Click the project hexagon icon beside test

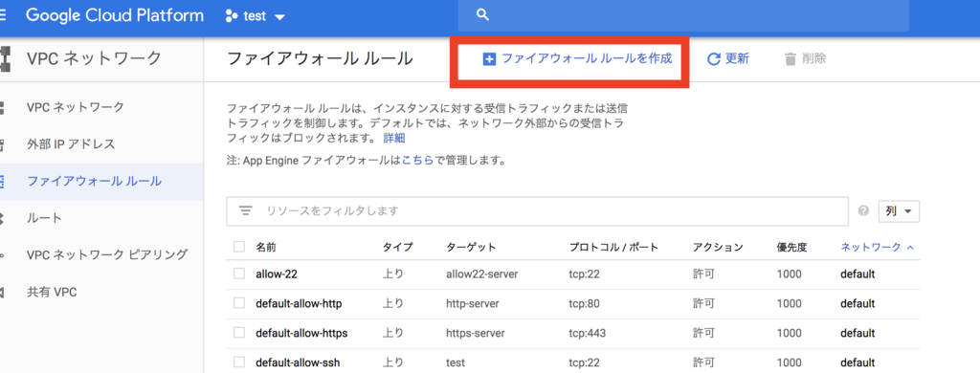231,16
